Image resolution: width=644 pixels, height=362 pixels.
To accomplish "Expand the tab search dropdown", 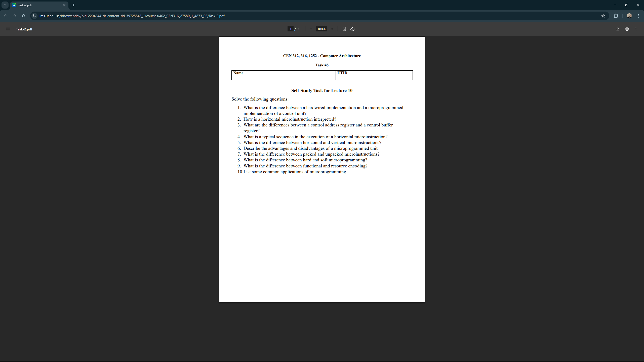I will (5, 5).
